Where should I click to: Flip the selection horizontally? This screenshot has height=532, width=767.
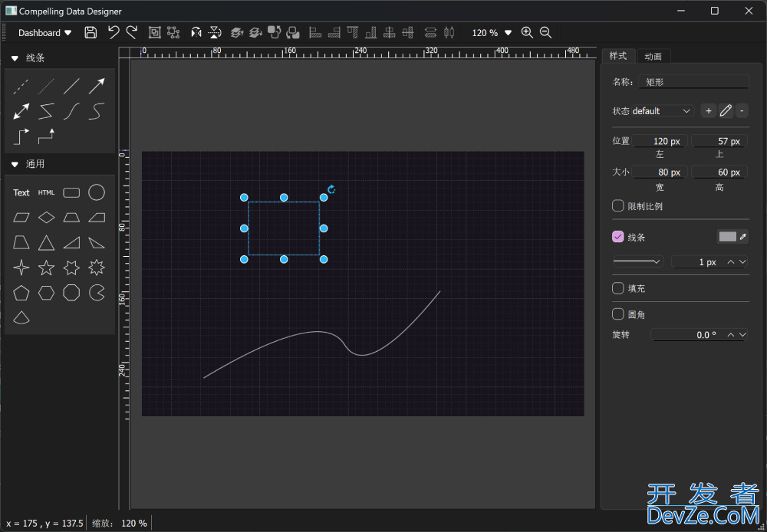(x=196, y=33)
